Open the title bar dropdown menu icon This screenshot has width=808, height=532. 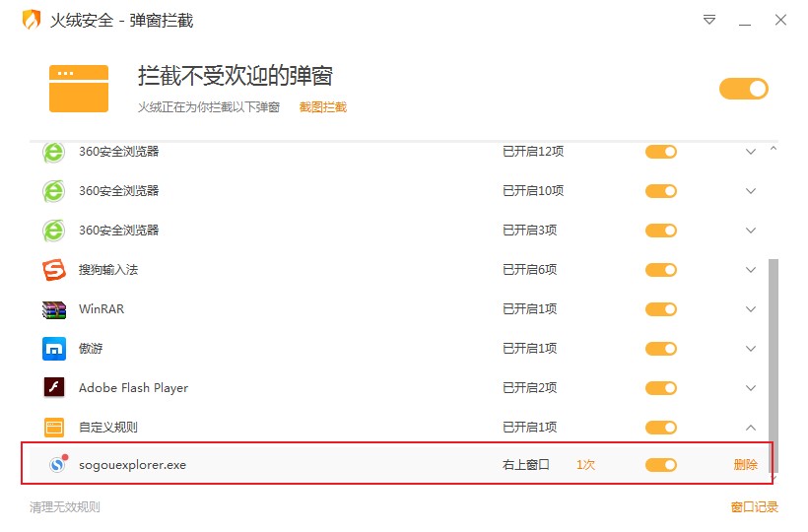(709, 20)
